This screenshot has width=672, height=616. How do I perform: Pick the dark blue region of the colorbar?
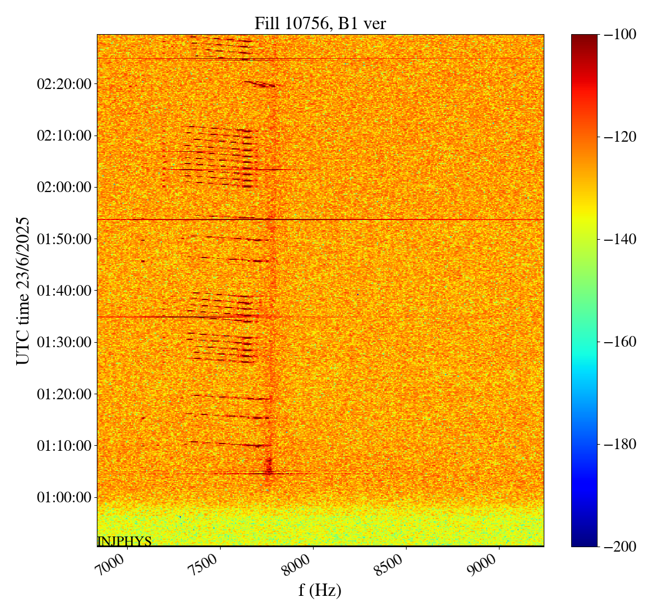coord(584,526)
